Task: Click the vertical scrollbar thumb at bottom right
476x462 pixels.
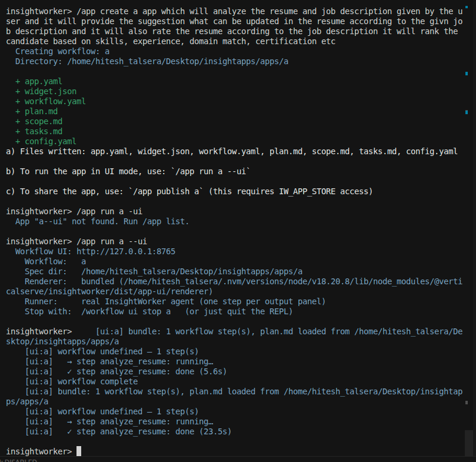Action: 469,443
